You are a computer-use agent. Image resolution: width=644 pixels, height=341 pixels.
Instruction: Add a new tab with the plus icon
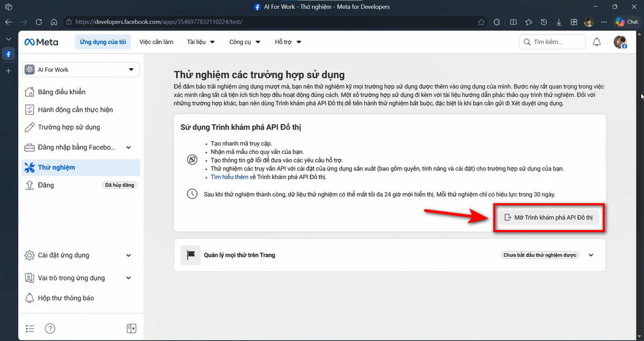(9, 71)
